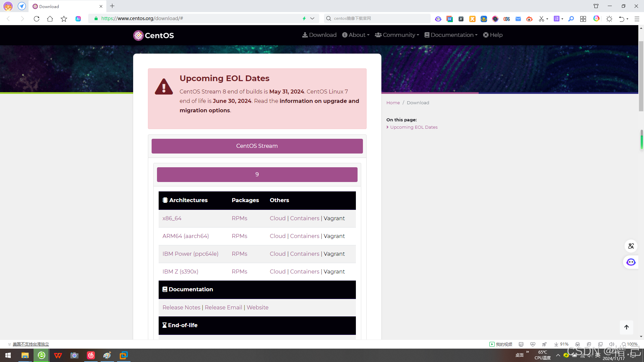Open information on upgrade and migration link
This screenshot has height=362, width=644.
pos(269,106)
